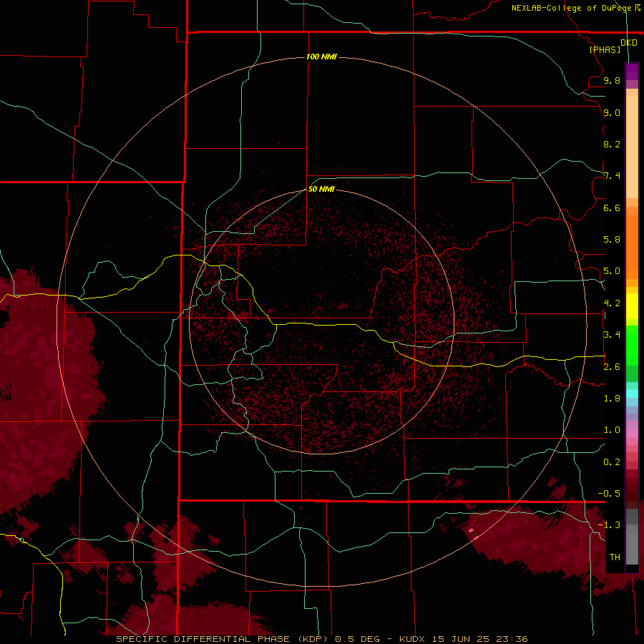Click the SPECIFIC DIFFERENTIAL PHASE caption text

coord(204,639)
